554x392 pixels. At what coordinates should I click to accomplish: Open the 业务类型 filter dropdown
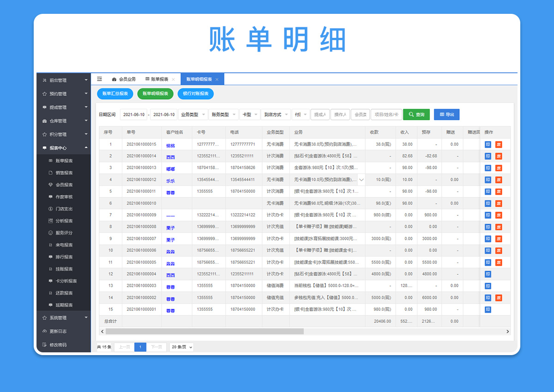[192, 114]
